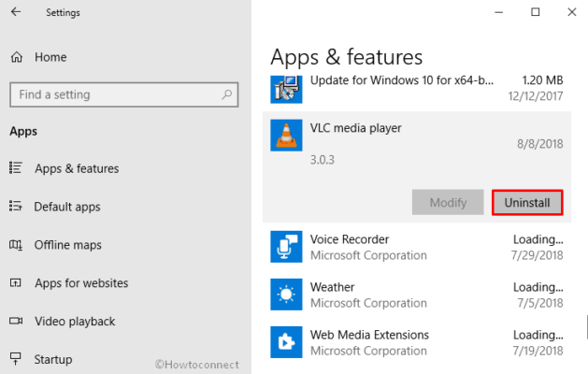Focus the Find a setting field
Viewport: 588px width, 374px height.
[124, 94]
